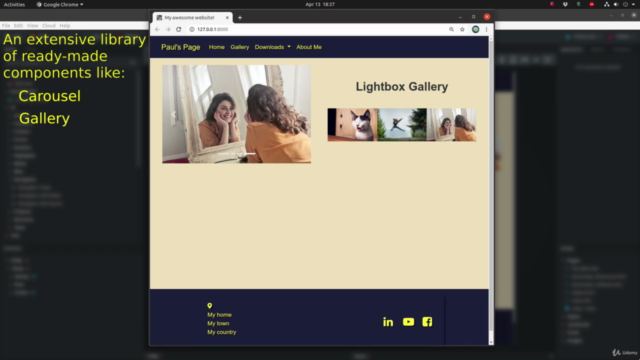
Task: Open the Google Chrome app menu in top bar
Action: pos(60,4)
